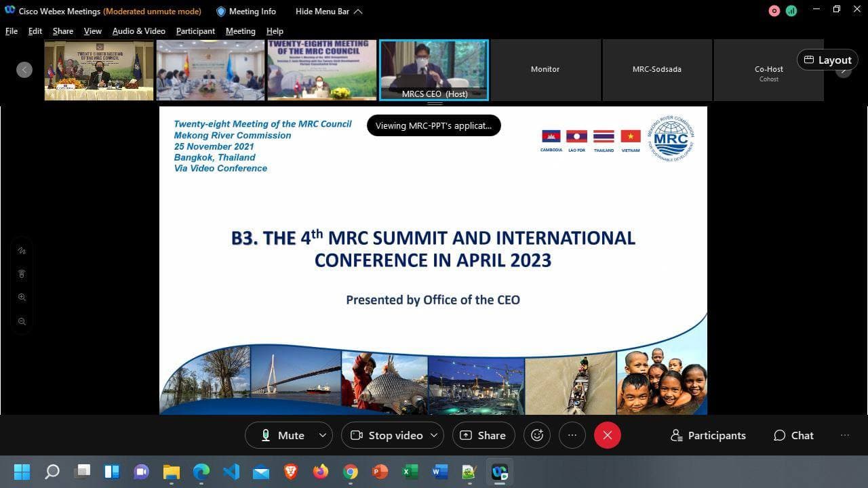This screenshot has height=488, width=868.
Task: Hide Menu Bar toggle at the top
Action: 329,11
